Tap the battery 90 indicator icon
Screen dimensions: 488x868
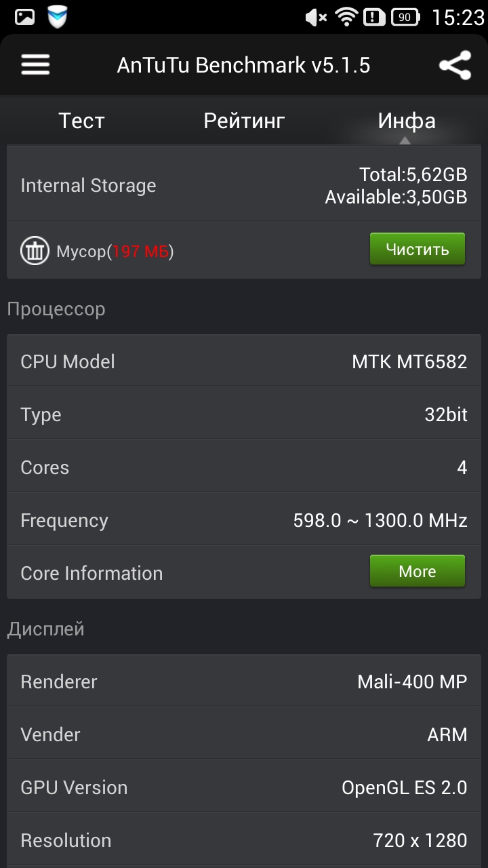pos(405,18)
